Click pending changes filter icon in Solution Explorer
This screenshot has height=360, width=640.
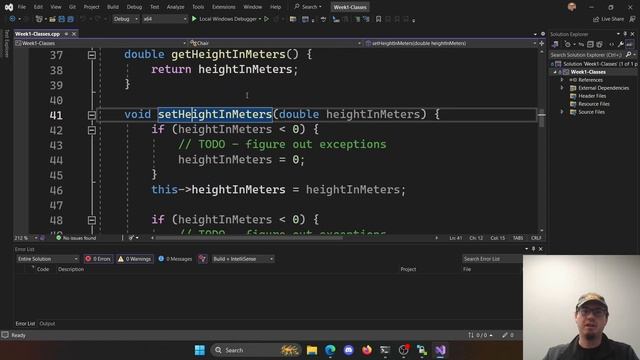(567, 44)
